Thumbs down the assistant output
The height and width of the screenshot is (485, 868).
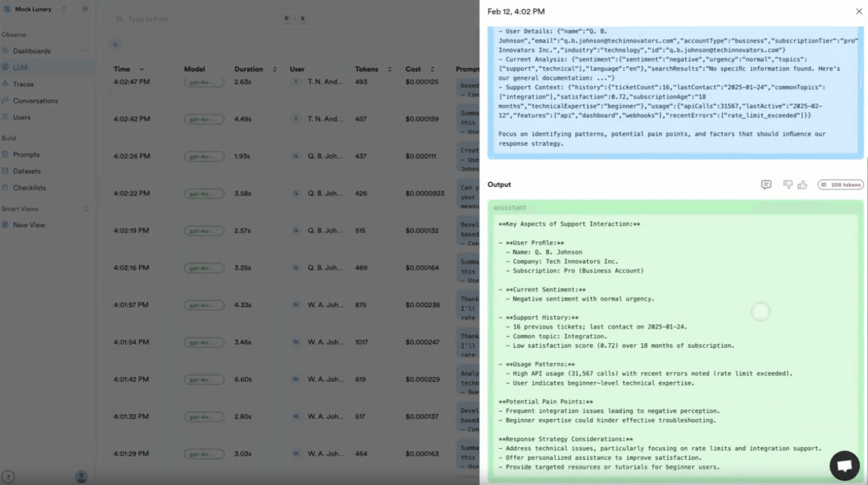(x=788, y=185)
